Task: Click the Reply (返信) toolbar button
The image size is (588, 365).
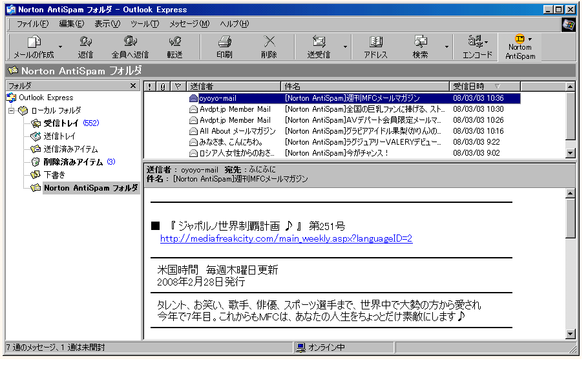Action: (85, 47)
